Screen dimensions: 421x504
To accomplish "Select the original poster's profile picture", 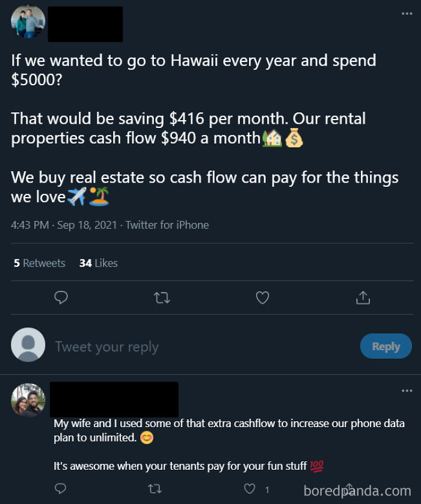I will 27,24.
